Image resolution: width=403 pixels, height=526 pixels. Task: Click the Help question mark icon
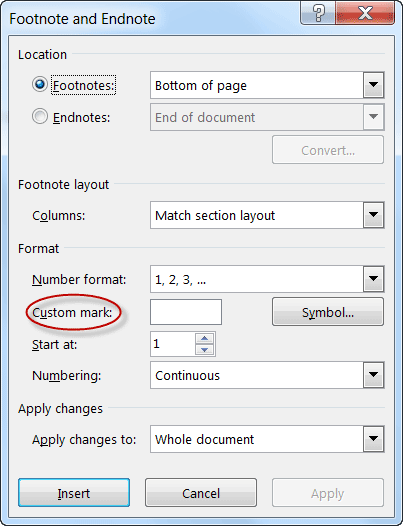(318, 13)
